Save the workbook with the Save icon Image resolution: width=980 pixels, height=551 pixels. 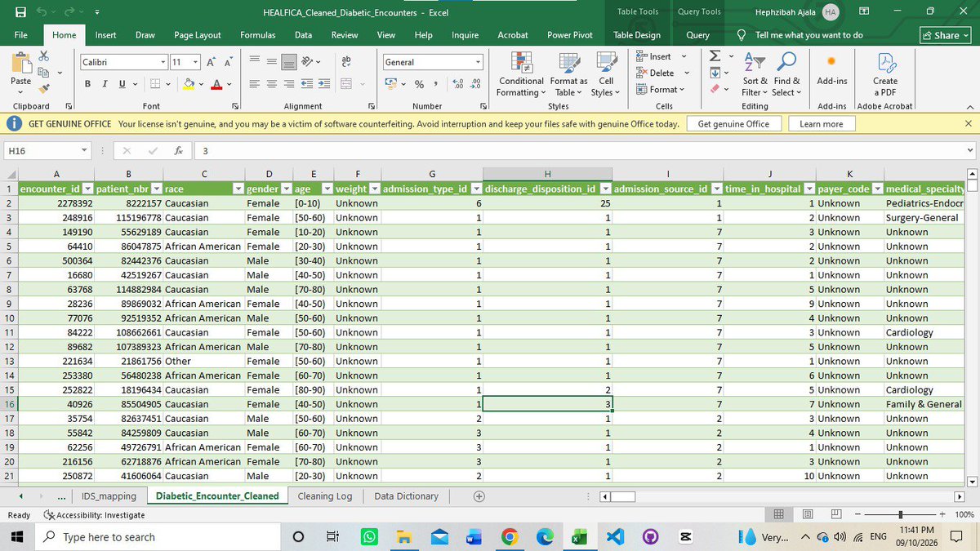20,12
